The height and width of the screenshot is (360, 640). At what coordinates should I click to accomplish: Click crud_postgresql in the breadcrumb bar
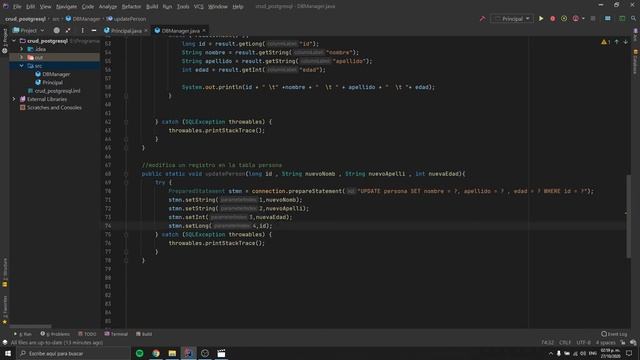tap(25, 19)
